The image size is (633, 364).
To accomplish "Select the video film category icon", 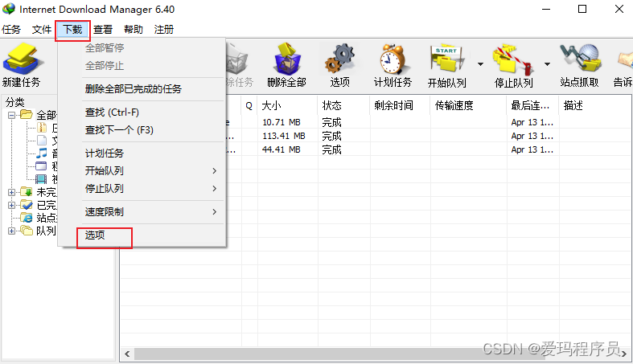I will (41, 178).
